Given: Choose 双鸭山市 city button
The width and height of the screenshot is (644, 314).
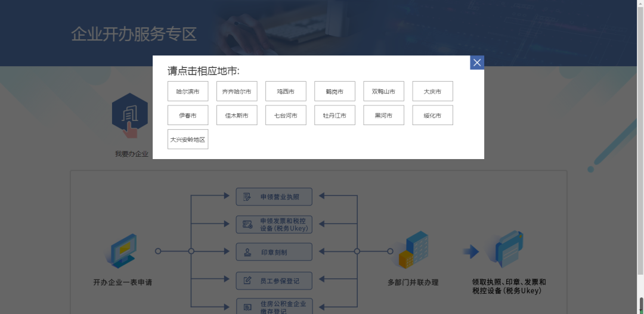Looking at the screenshot, I should (x=383, y=91).
